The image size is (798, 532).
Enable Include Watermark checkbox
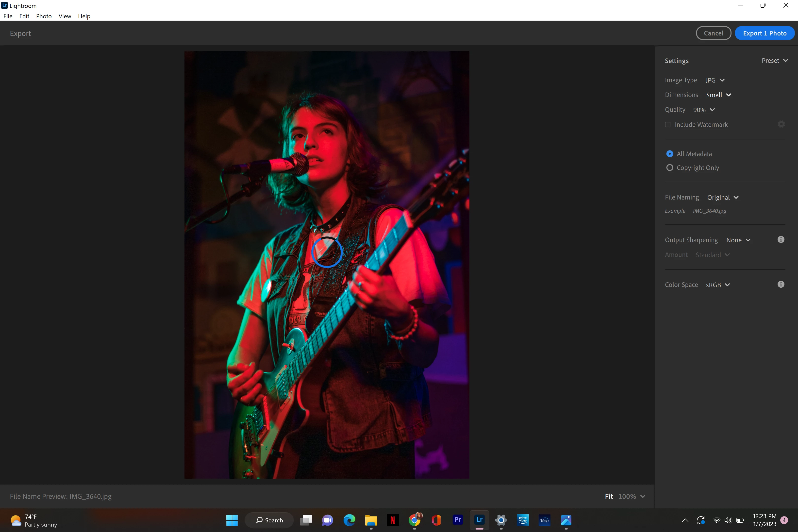pyautogui.click(x=668, y=125)
